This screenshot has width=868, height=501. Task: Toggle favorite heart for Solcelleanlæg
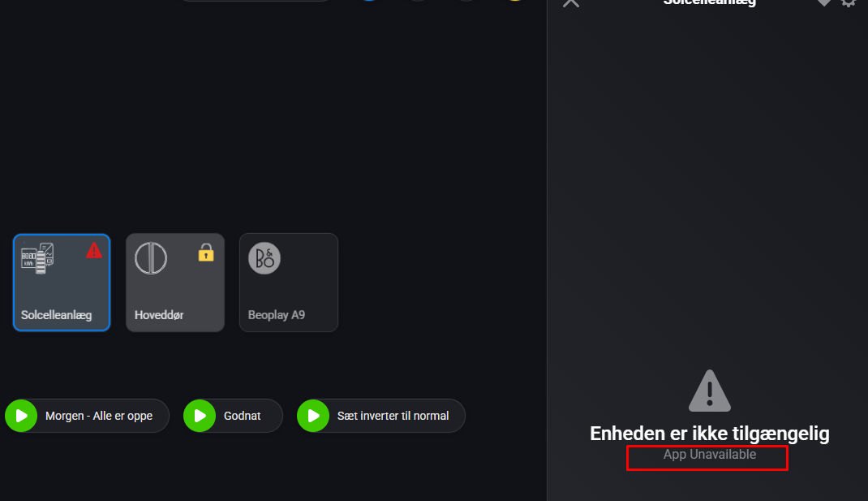click(x=823, y=2)
